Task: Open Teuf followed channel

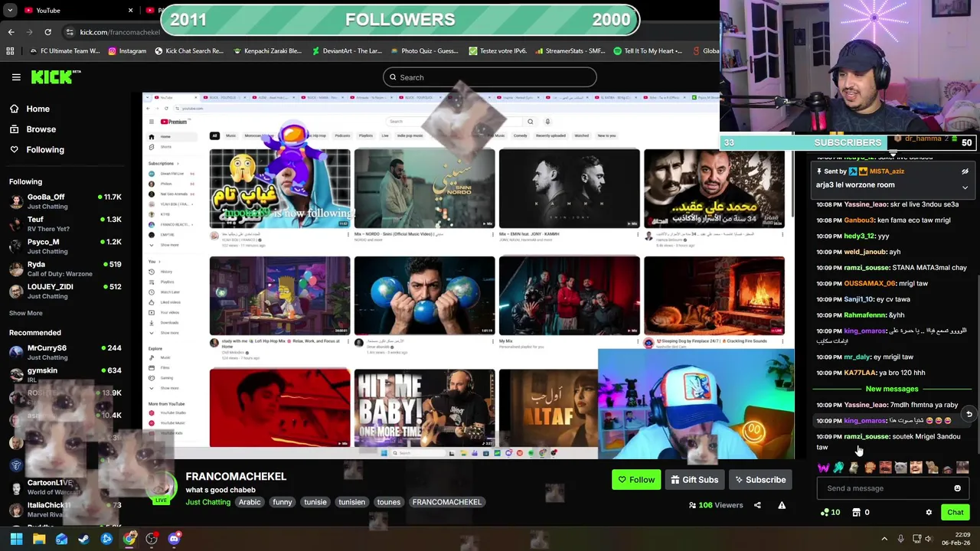Action: click(x=65, y=224)
